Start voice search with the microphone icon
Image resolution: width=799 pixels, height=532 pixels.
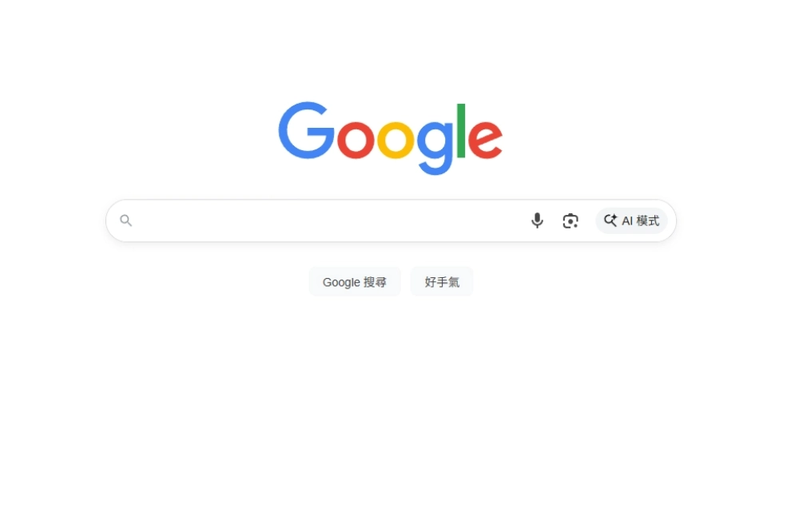tap(537, 220)
